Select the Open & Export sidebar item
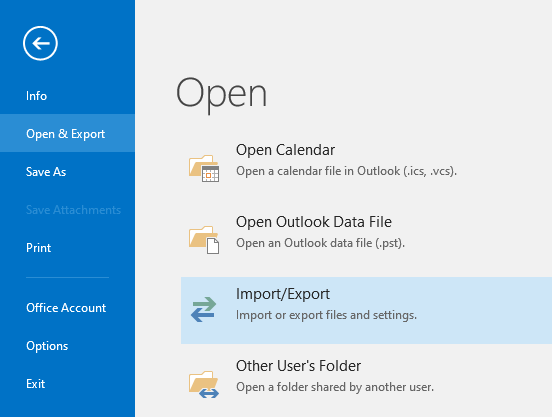 click(x=67, y=133)
